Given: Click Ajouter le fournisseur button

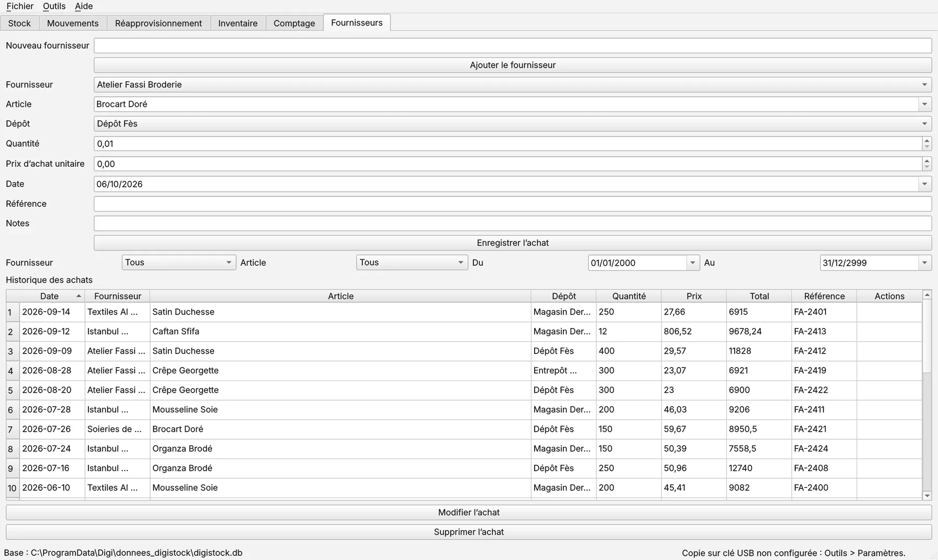Looking at the screenshot, I should 513,65.
